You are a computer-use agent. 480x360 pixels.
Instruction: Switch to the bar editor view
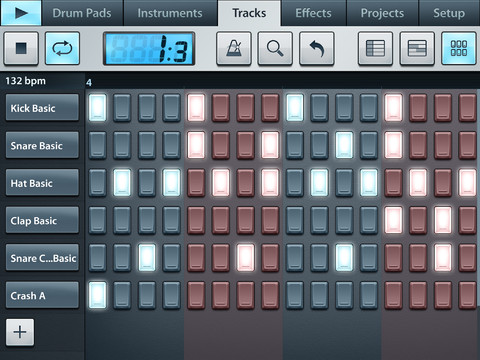(417, 48)
